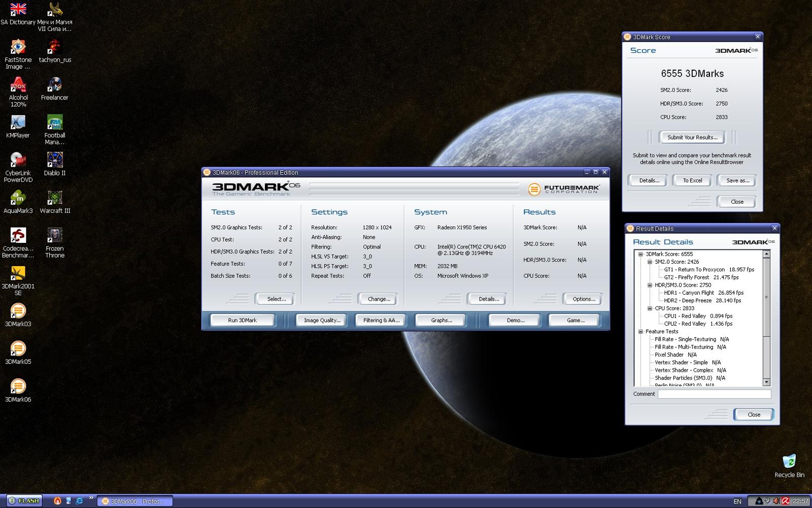Select CPU1 - Red Valley 0.894 fps row
The height and width of the screenshot is (508, 812).
coord(698,316)
